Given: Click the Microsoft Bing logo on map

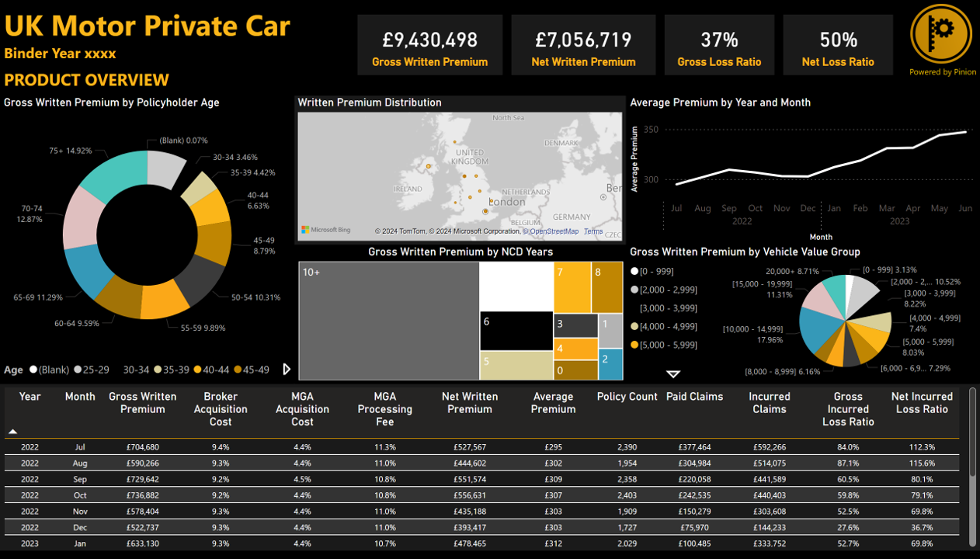Looking at the screenshot, I should tap(326, 230).
